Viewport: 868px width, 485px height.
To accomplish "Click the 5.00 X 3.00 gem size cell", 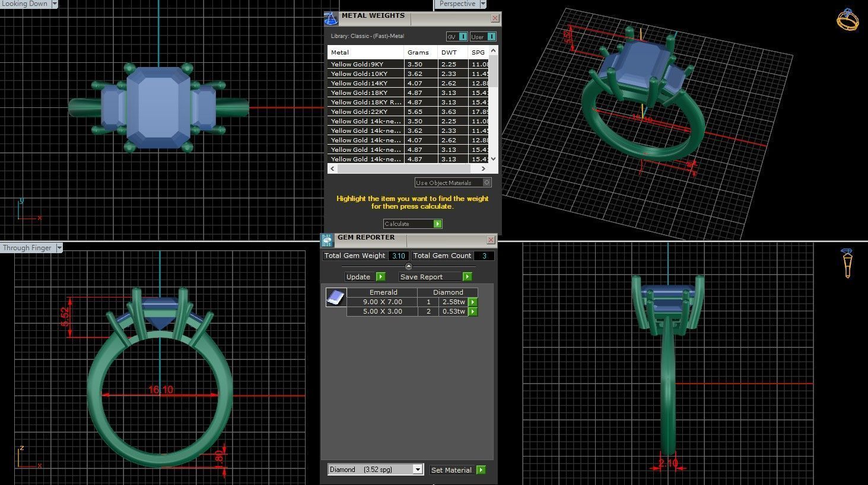I will coord(383,311).
